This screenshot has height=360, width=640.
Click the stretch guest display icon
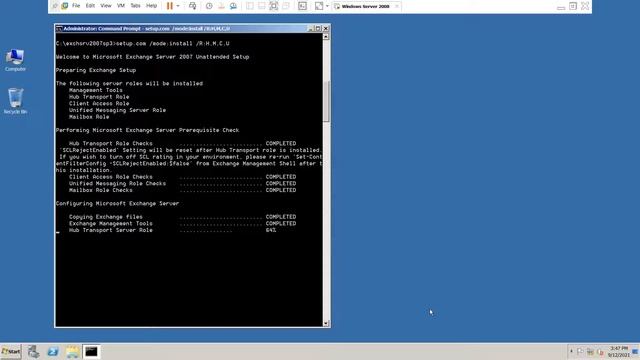pos(319,6)
